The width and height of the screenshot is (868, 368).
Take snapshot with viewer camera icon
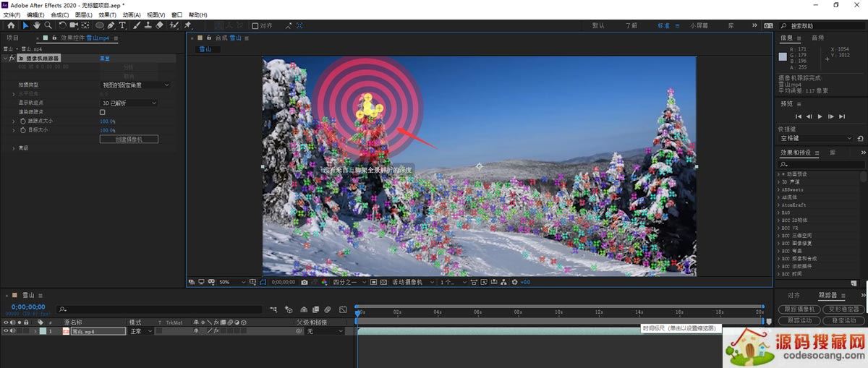tap(305, 282)
